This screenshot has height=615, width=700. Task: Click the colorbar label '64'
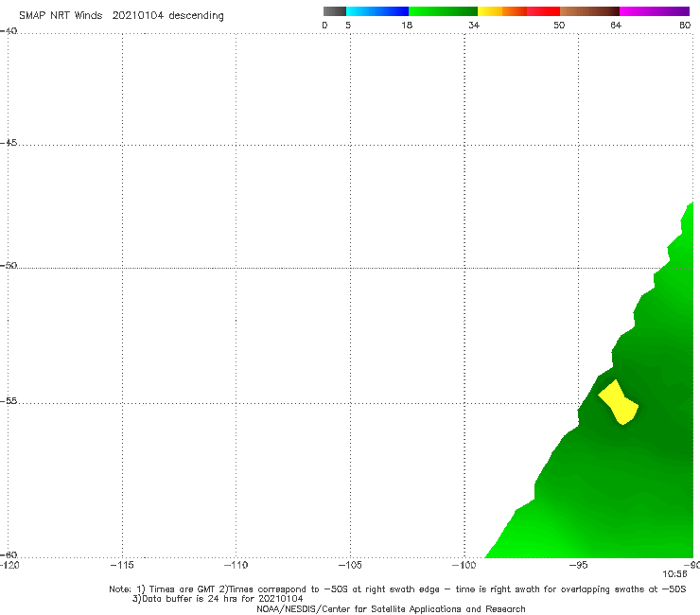616,25
